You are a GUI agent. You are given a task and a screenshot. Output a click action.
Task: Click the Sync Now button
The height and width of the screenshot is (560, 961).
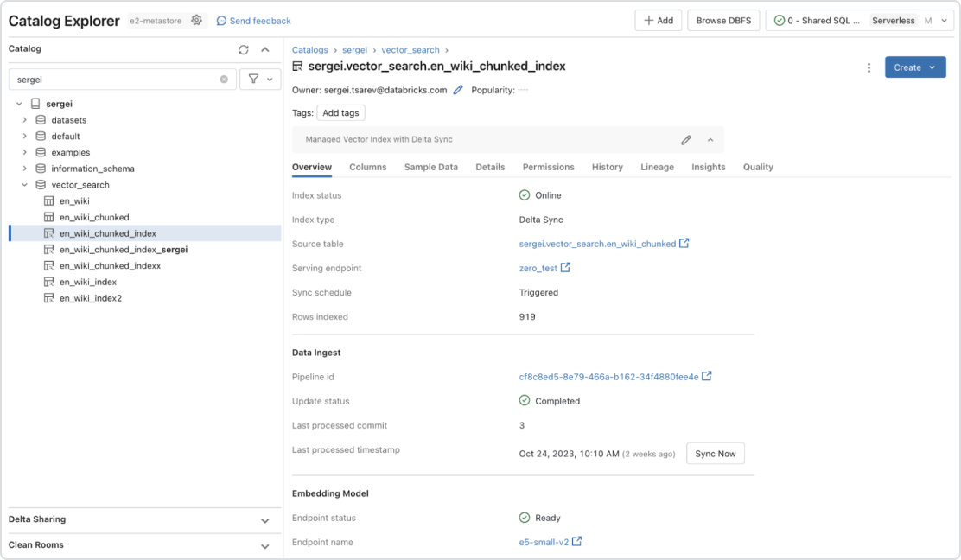pyautogui.click(x=715, y=454)
